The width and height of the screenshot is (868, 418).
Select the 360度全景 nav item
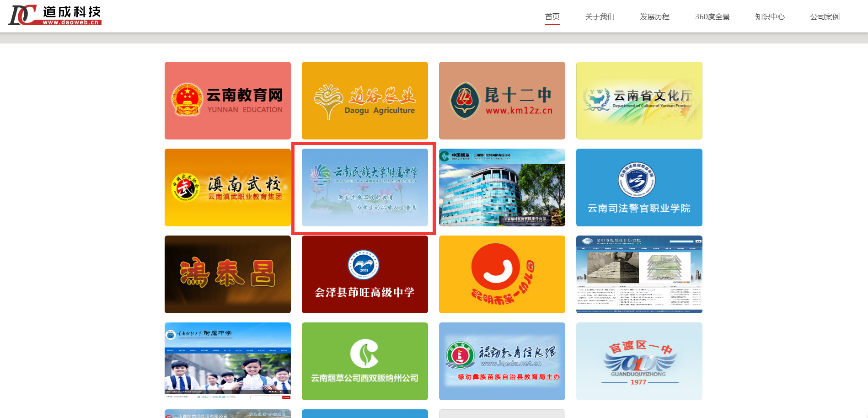pyautogui.click(x=712, y=17)
